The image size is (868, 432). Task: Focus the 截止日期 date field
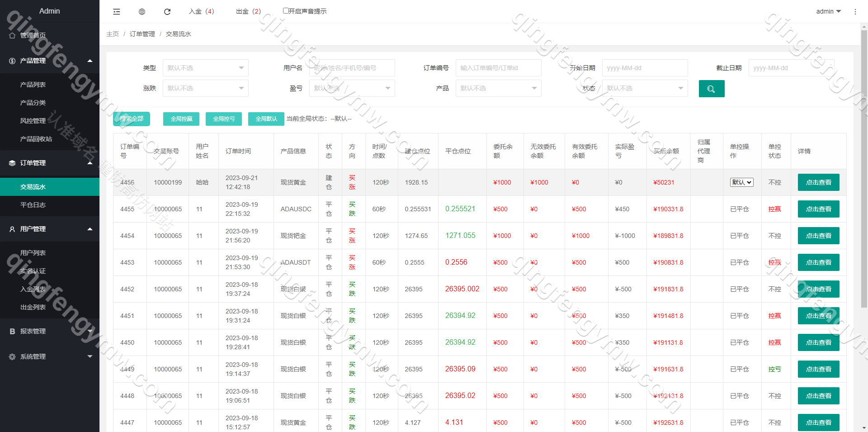[x=792, y=68]
